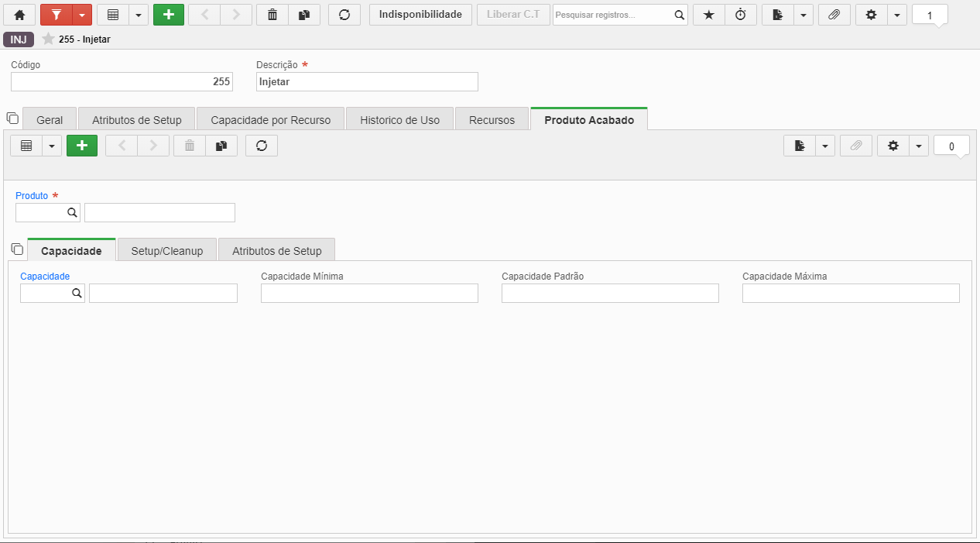Refresh using top toolbar reload icon
Image resolution: width=980 pixels, height=543 pixels.
click(x=344, y=15)
